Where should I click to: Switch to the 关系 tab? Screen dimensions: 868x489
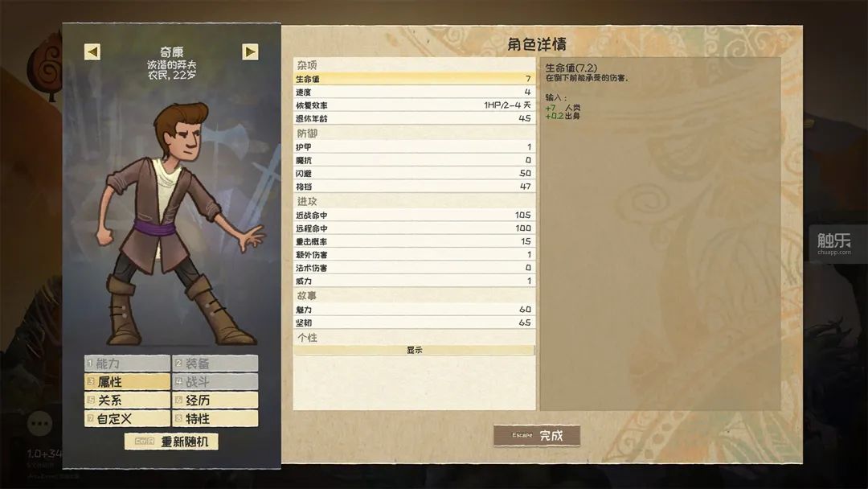coord(127,400)
